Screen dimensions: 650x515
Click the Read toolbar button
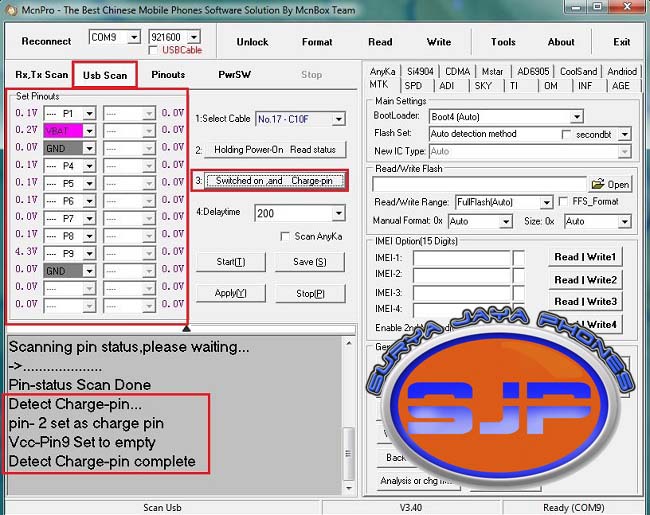coord(380,42)
